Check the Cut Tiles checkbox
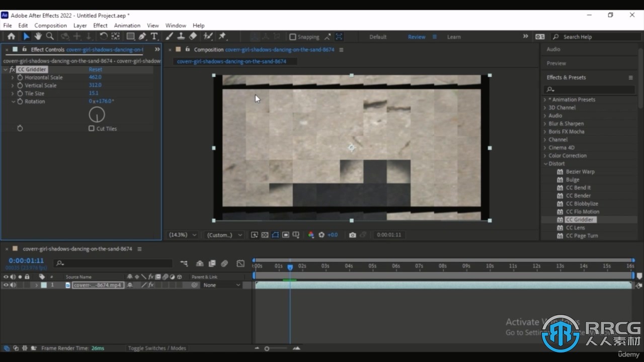 92,129
